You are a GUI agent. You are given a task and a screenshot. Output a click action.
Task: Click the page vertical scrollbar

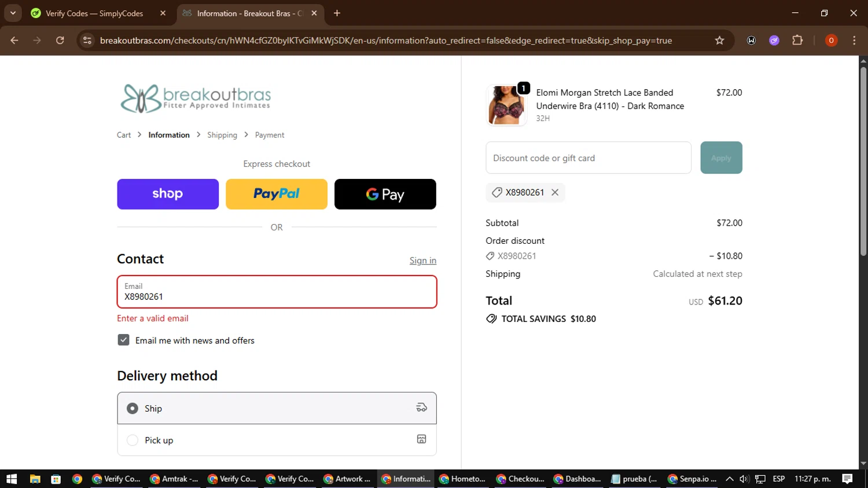pyautogui.click(x=863, y=162)
